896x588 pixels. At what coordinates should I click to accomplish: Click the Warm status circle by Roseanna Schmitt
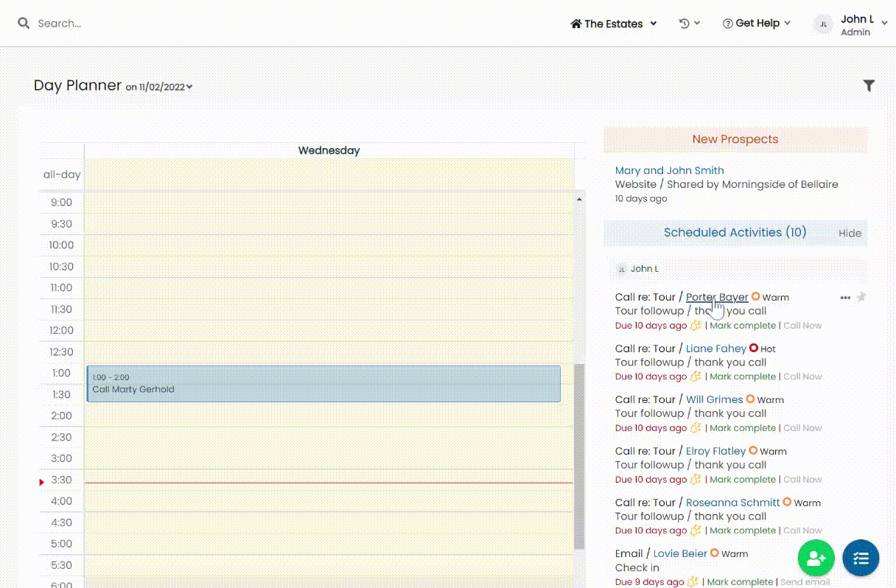(x=787, y=502)
